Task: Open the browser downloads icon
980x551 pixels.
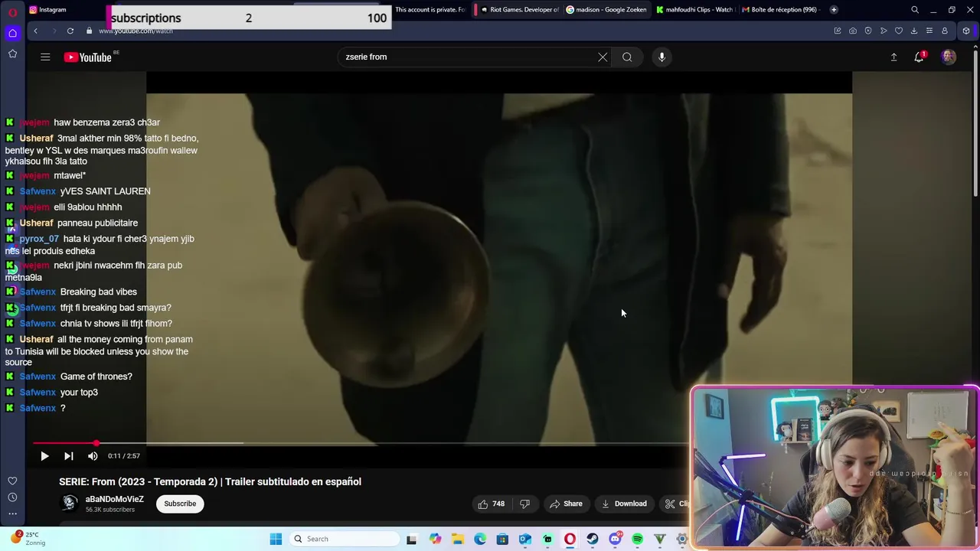Action: point(914,31)
